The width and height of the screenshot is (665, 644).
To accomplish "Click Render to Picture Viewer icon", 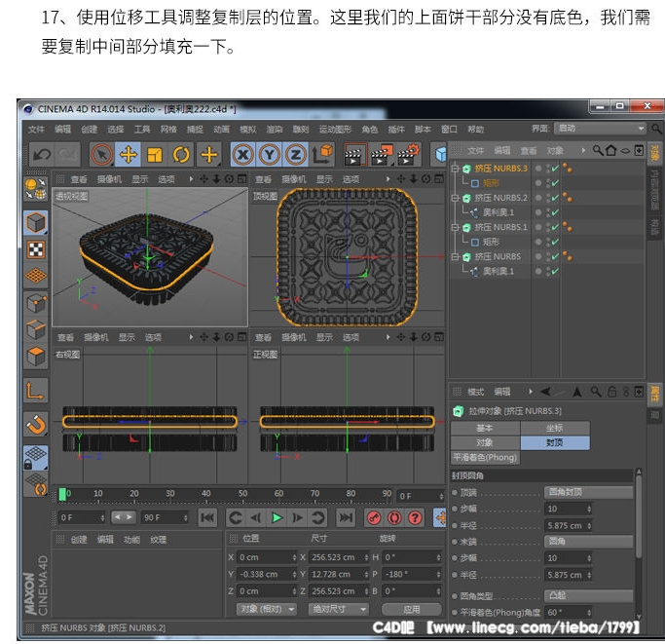I will (381, 155).
